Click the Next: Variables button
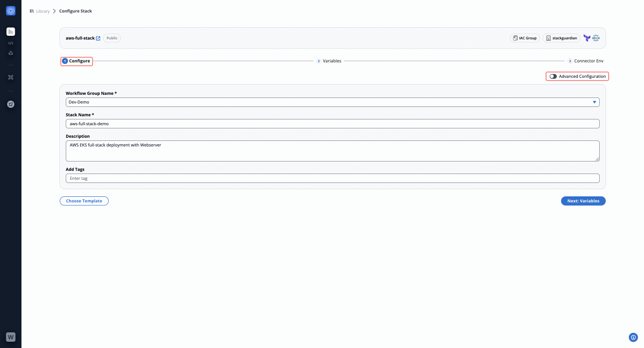 (583, 201)
